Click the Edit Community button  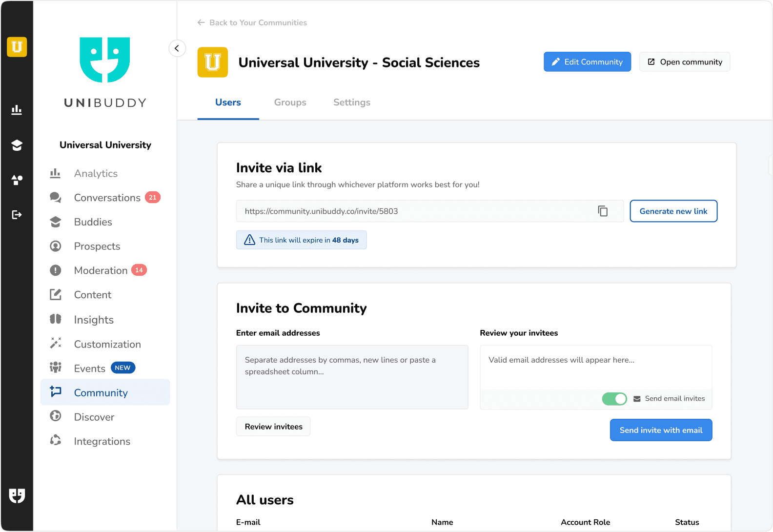[x=587, y=62]
